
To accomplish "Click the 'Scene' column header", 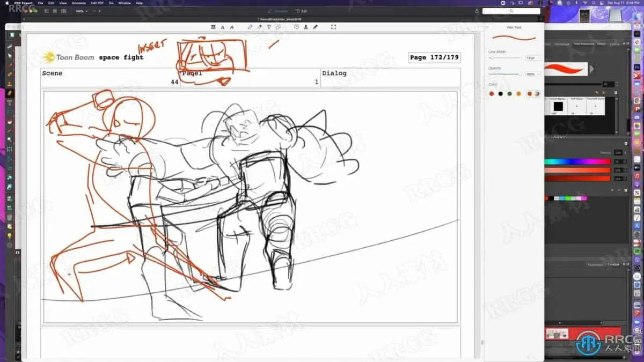I will (x=52, y=73).
